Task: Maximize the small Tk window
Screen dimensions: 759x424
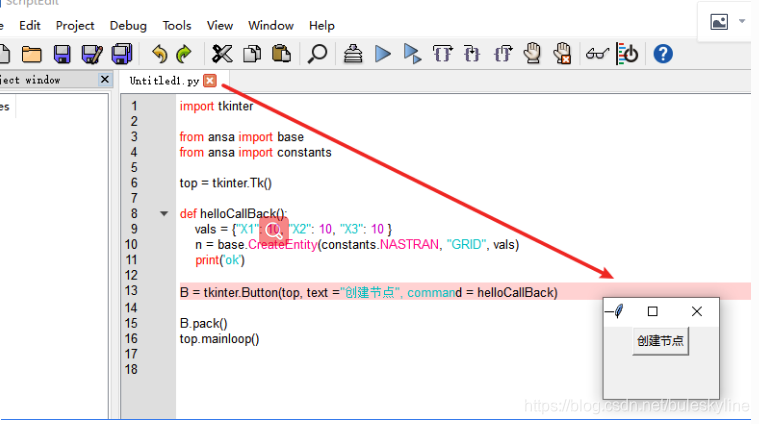Action: (x=653, y=311)
